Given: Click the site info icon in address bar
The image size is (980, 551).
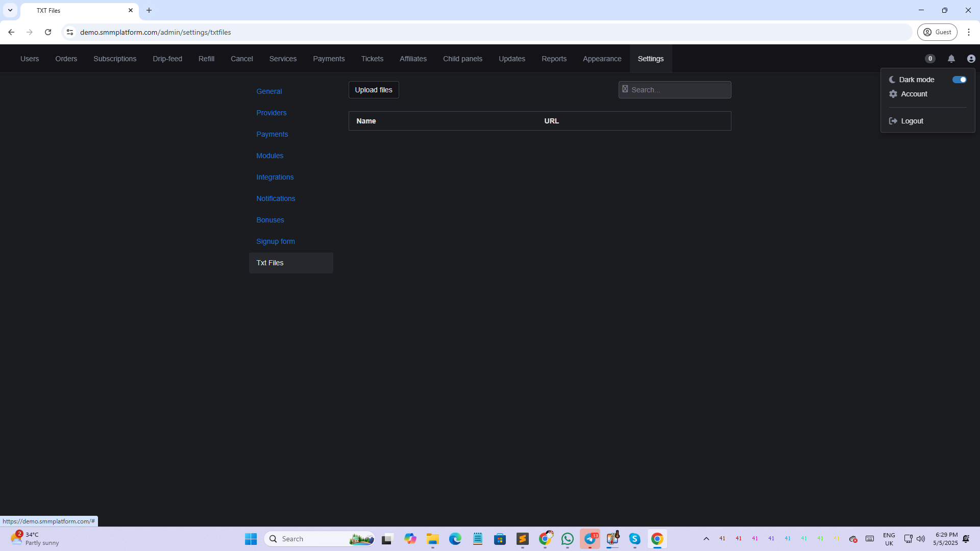Looking at the screenshot, I should pos(70,32).
